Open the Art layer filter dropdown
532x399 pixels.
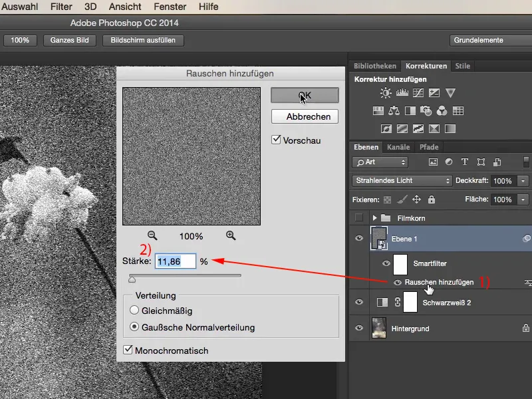380,162
